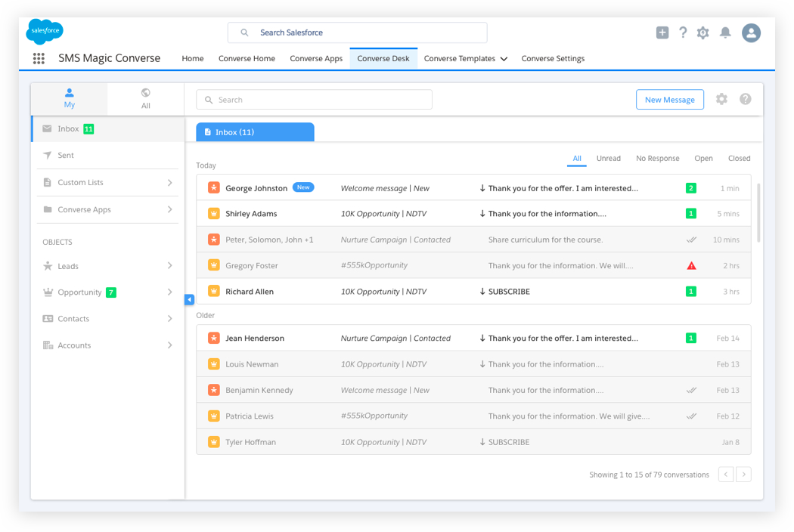Open the App Launcher grid icon
The image size is (794, 532).
point(39,58)
